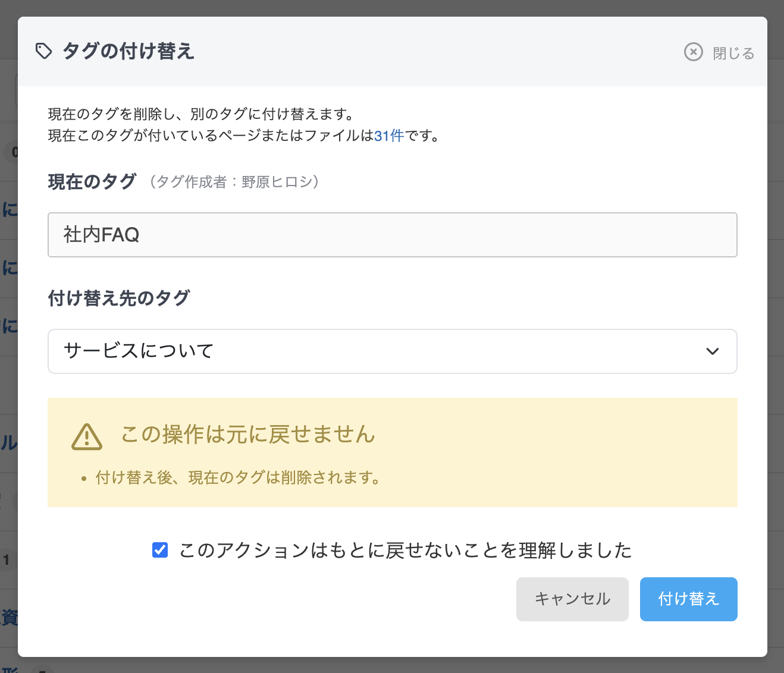Screen dimensions: 784x673
Task: Click the タグの付け替え dialog title
Action: pos(128,52)
